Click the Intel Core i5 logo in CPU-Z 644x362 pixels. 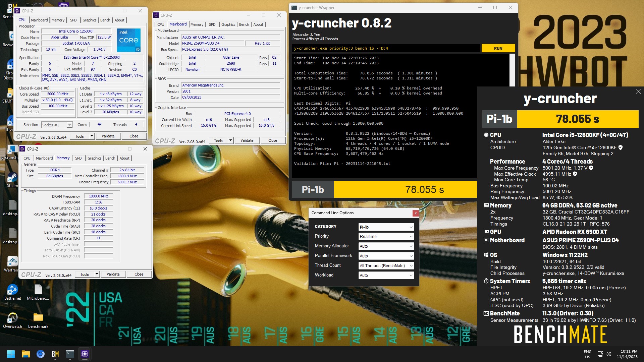point(129,40)
